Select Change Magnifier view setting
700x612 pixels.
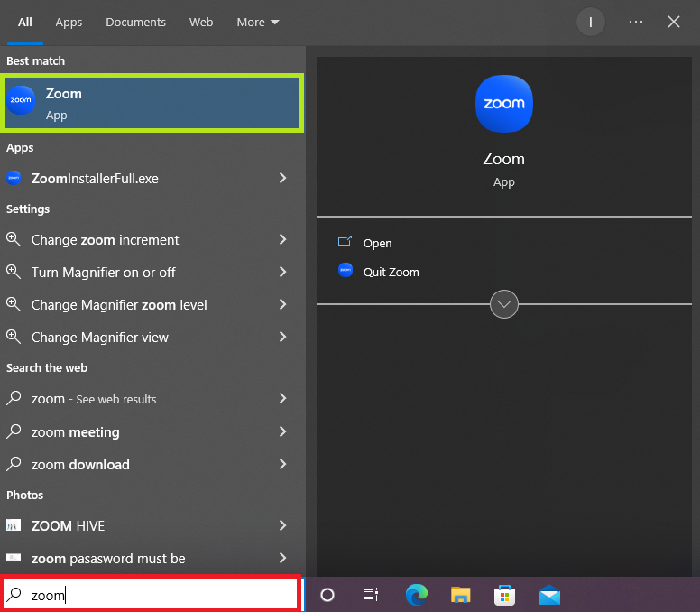tap(152, 338)
